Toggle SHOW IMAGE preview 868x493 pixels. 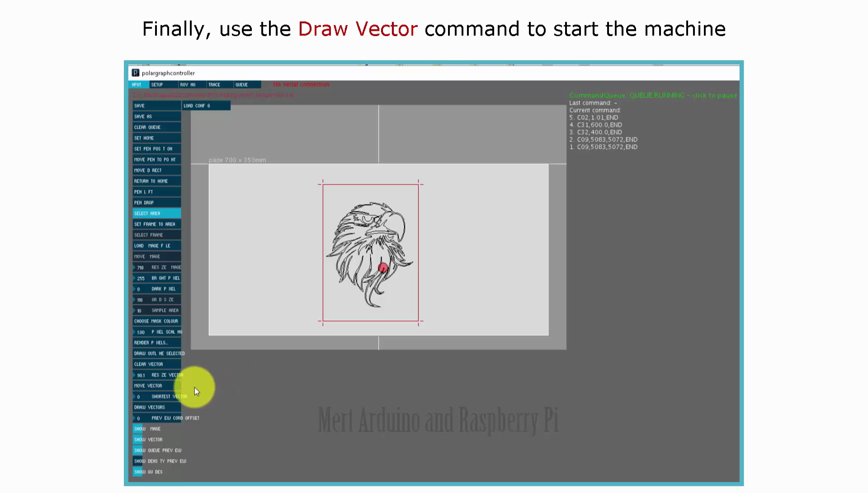tap(146, 428)
